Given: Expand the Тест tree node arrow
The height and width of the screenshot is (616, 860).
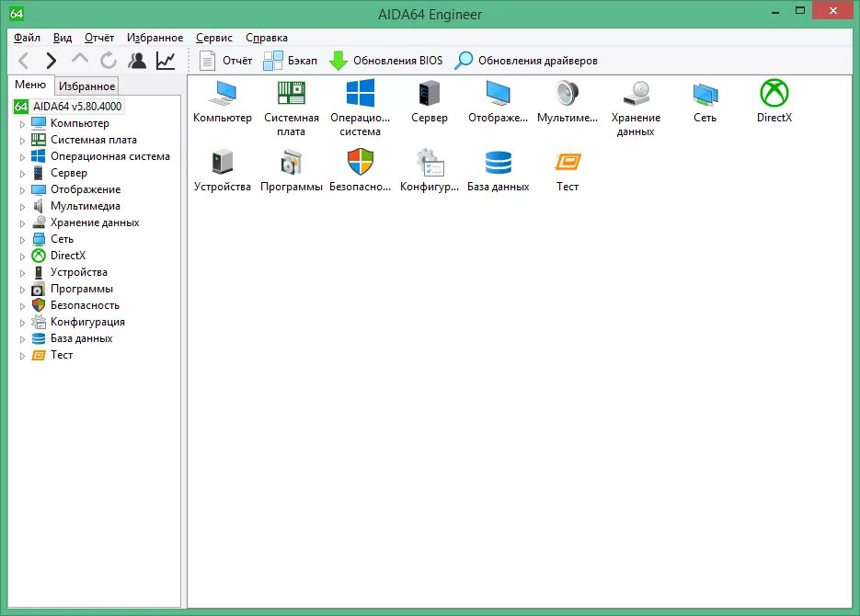Looking at the screenshot, I should tap(22, 356).
